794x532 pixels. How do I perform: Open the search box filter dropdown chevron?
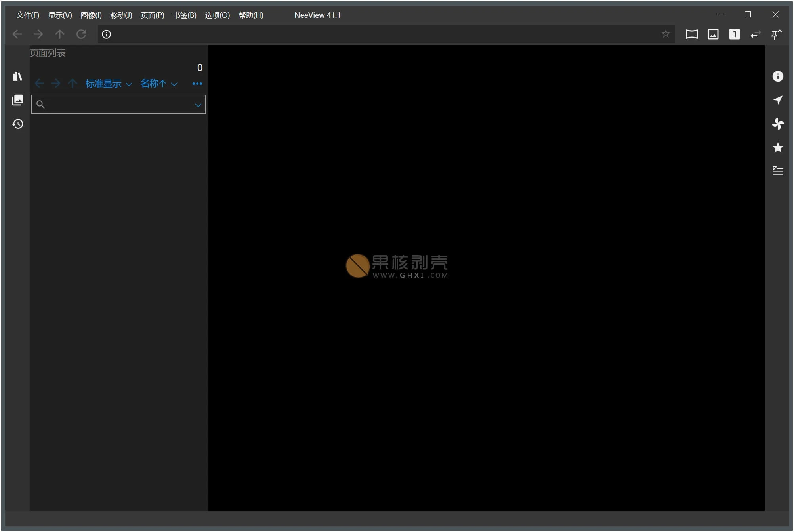pos(198,105)
